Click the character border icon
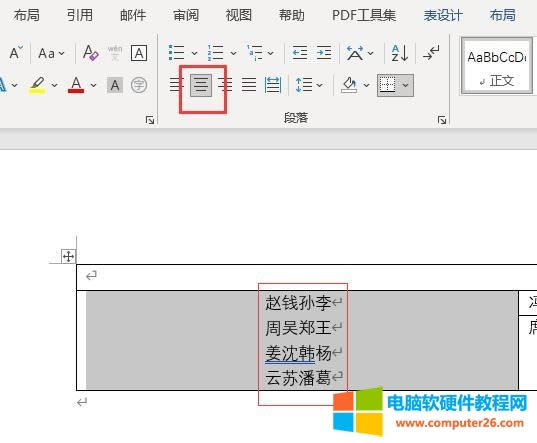 pyautogui.click(x=139, y=53)
